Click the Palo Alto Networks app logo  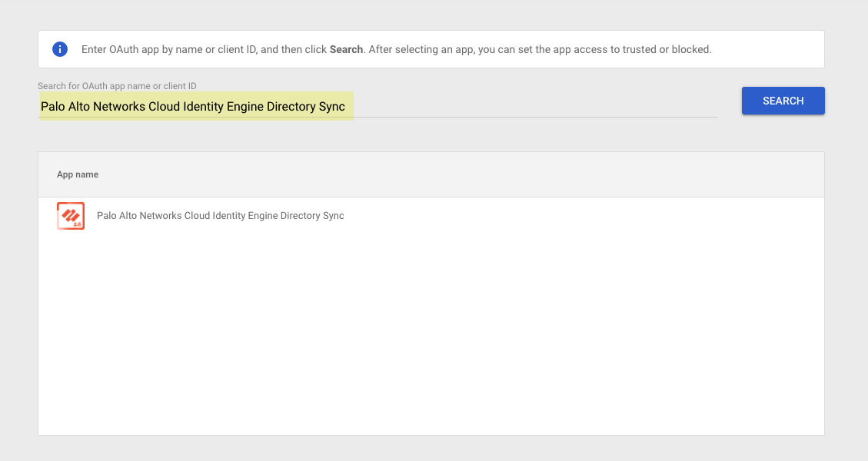tap(70, 216)
